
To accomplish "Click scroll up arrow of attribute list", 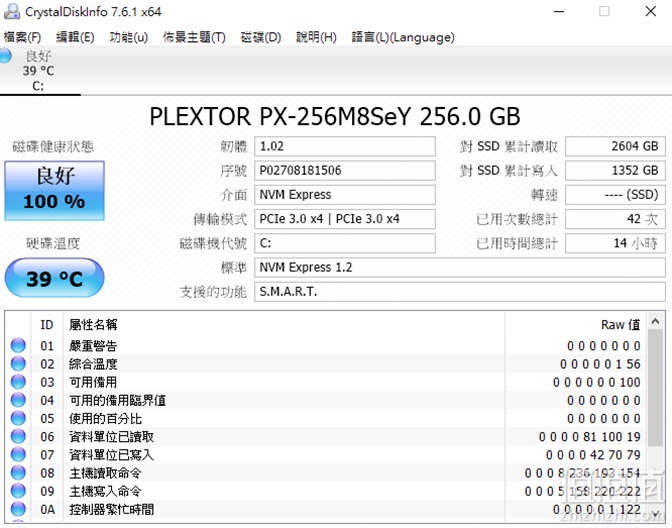I will point(655,321).
